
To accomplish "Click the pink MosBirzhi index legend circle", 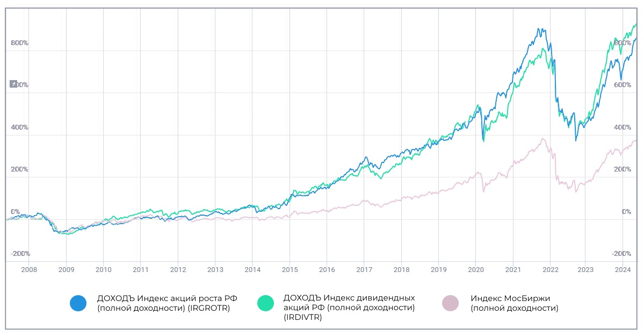I will pos(450,303).
